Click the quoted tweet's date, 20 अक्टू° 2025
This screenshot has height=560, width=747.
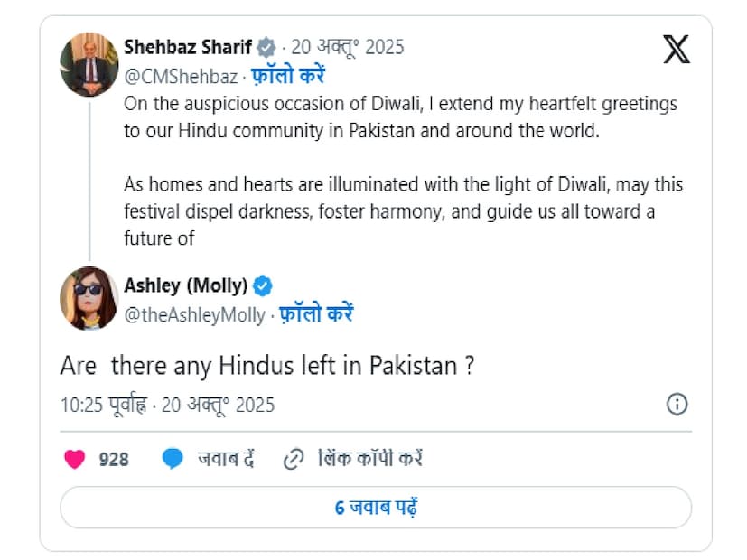click(x=348, y=47)
